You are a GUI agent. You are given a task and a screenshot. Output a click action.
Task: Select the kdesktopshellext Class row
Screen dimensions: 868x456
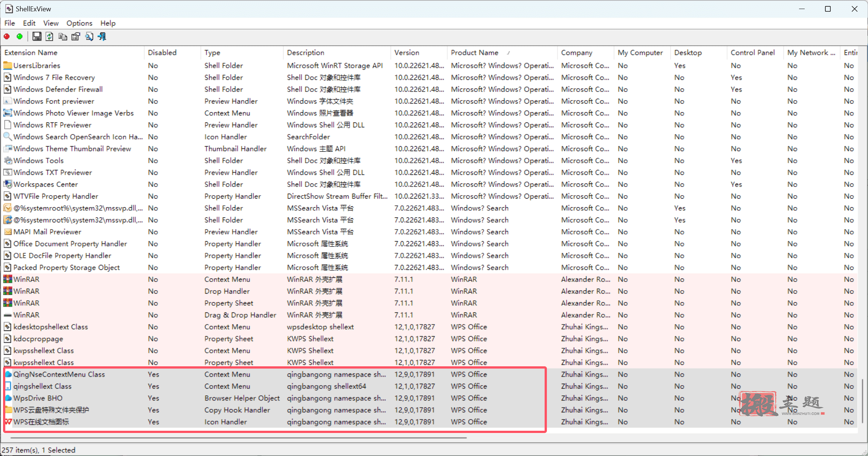tap(430, 327)
